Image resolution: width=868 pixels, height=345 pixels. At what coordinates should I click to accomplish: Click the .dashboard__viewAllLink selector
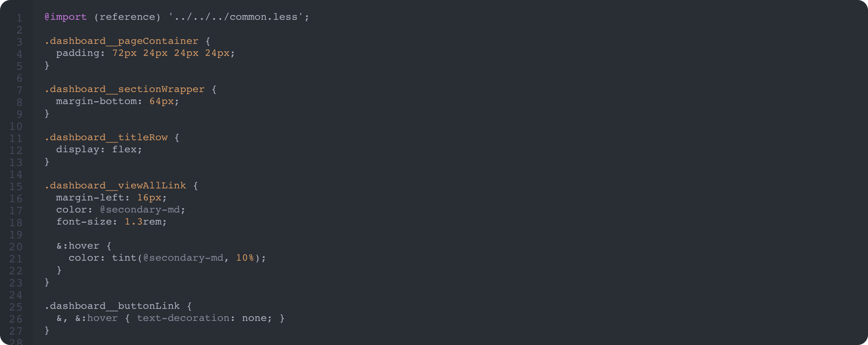[x=115, y=185]
